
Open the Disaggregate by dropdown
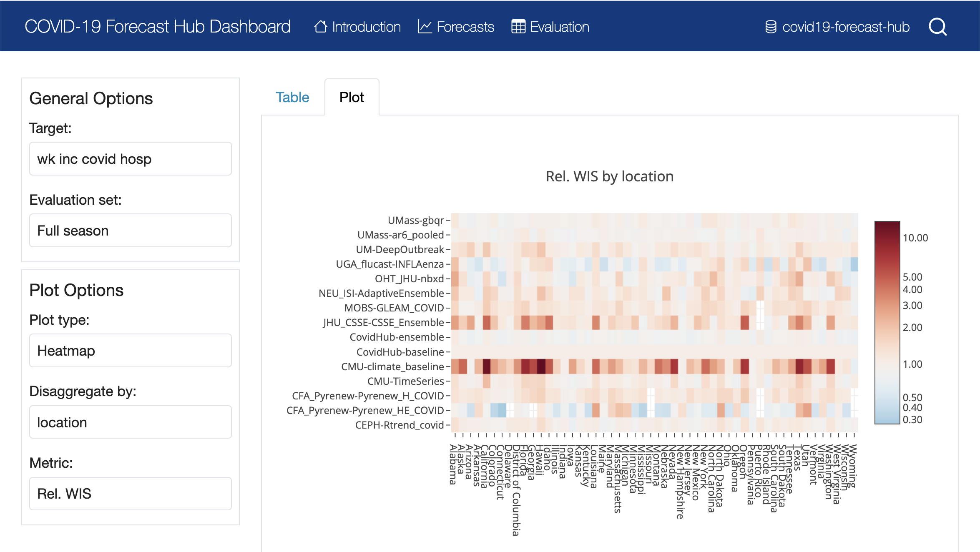(131, 422)
